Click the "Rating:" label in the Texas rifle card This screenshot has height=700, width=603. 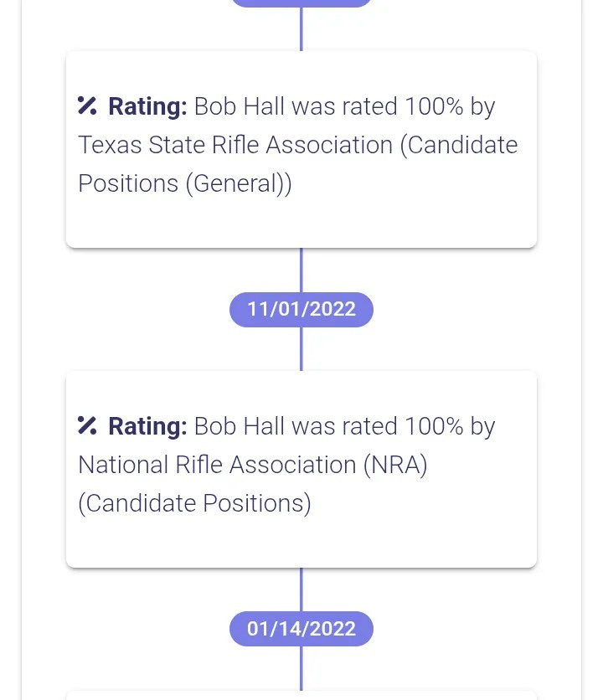147,107
